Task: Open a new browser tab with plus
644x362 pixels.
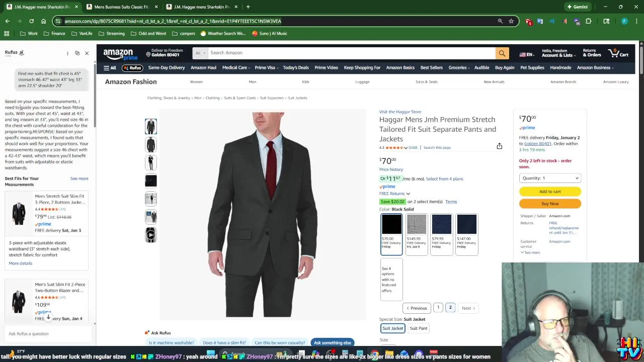Action: (248, 7)
